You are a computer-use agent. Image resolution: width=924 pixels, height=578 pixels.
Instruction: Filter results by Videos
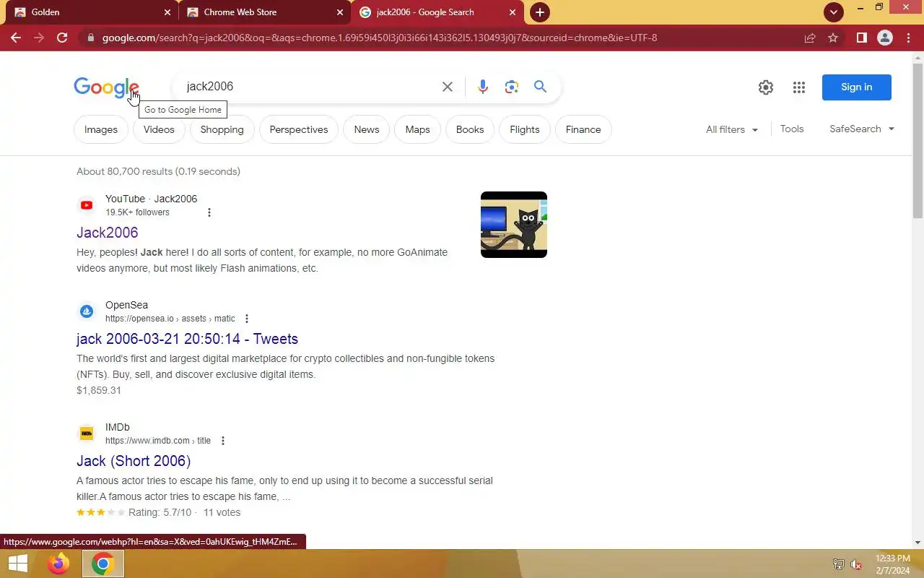point(159,129)
